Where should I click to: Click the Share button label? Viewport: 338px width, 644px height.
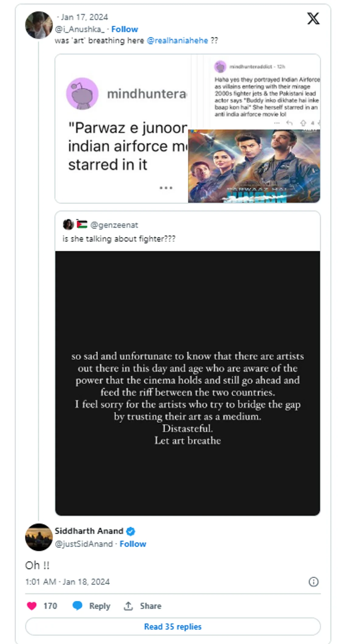151,606
